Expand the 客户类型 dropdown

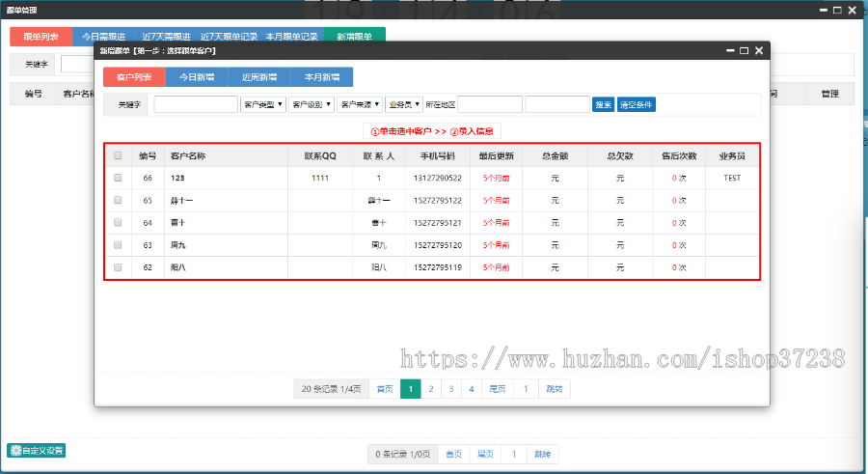[263, 104]
